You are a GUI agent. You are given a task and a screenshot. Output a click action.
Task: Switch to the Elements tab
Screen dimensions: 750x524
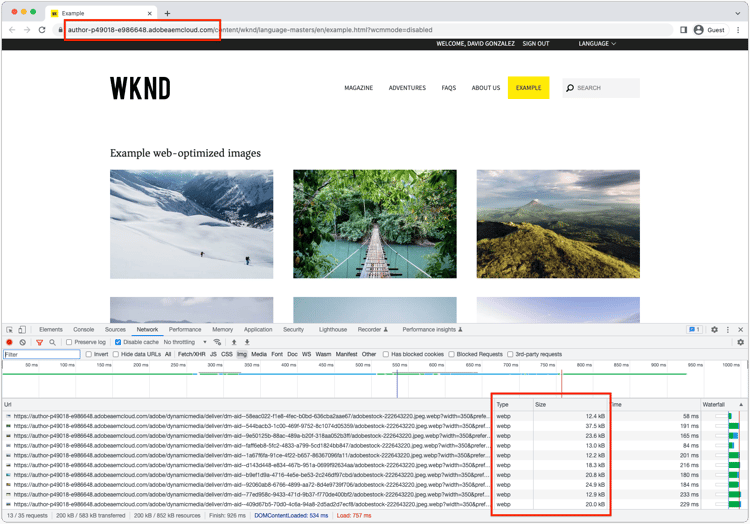[51, 330]
